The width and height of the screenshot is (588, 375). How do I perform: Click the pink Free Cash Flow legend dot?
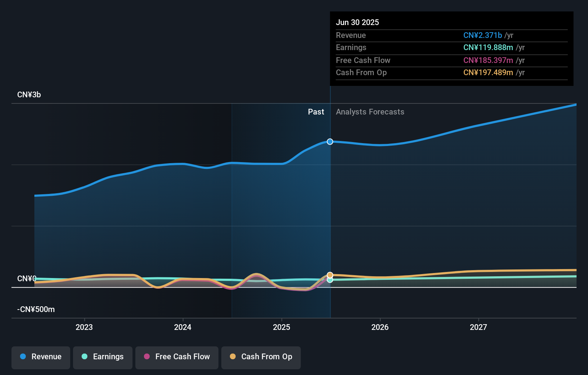[x=147, y=356]
